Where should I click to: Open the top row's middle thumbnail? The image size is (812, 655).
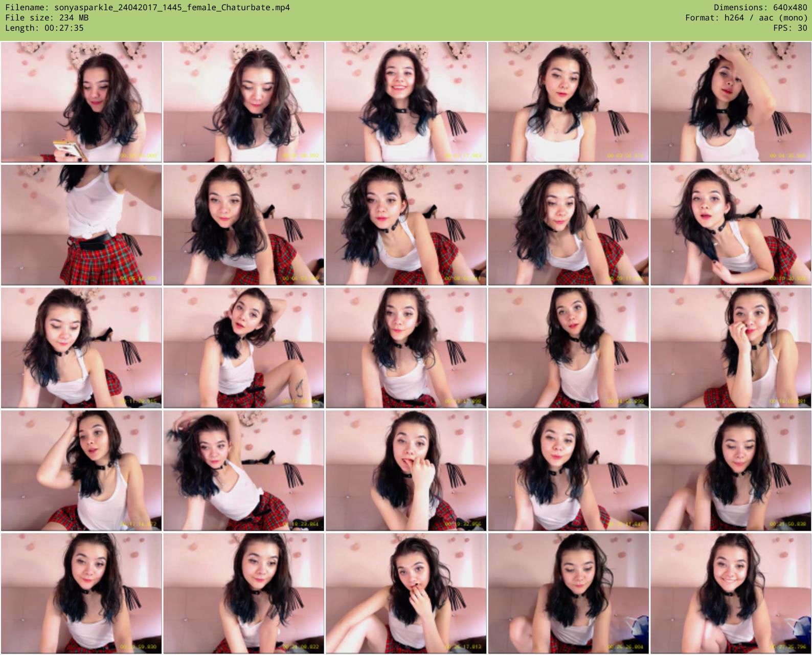click(x=406, y=102)
